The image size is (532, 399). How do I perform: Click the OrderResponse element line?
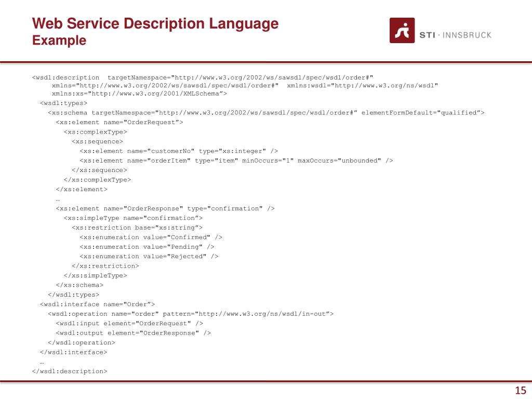coord(165,208)
